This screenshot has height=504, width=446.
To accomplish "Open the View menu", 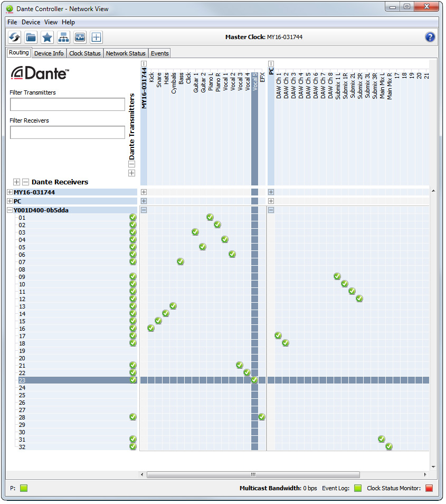I will (51, 22).
